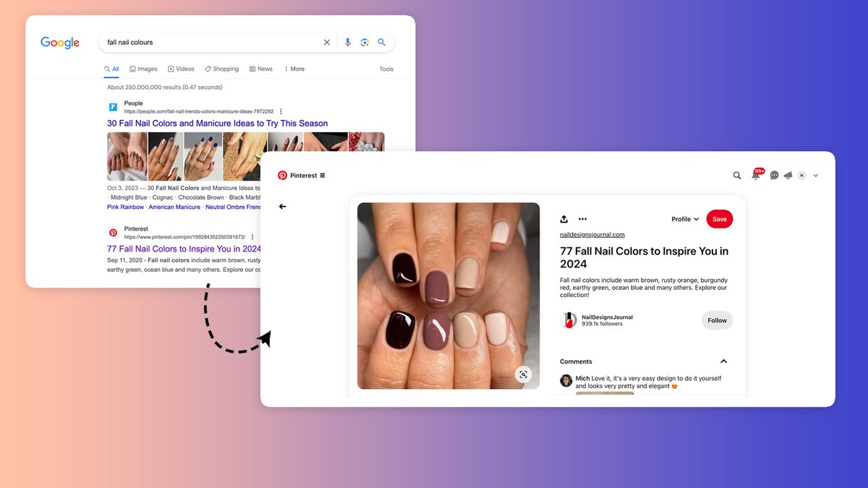Screen dimensions: 868x488
Task: Open the pin's more options ellipsis
Action: [x=583, y=219]
